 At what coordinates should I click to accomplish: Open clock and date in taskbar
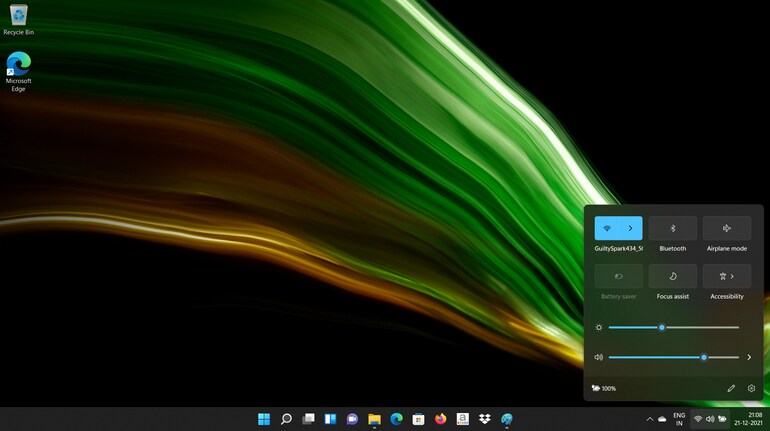tap(754, 419)
